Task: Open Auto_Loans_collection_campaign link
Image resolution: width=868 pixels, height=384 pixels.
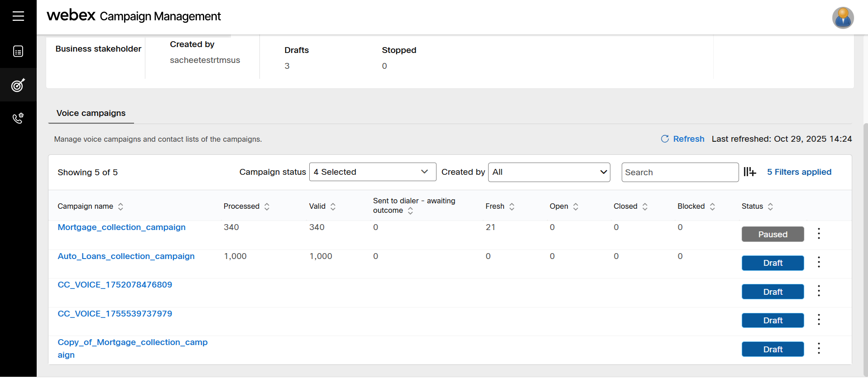Action: coord(126,256)
